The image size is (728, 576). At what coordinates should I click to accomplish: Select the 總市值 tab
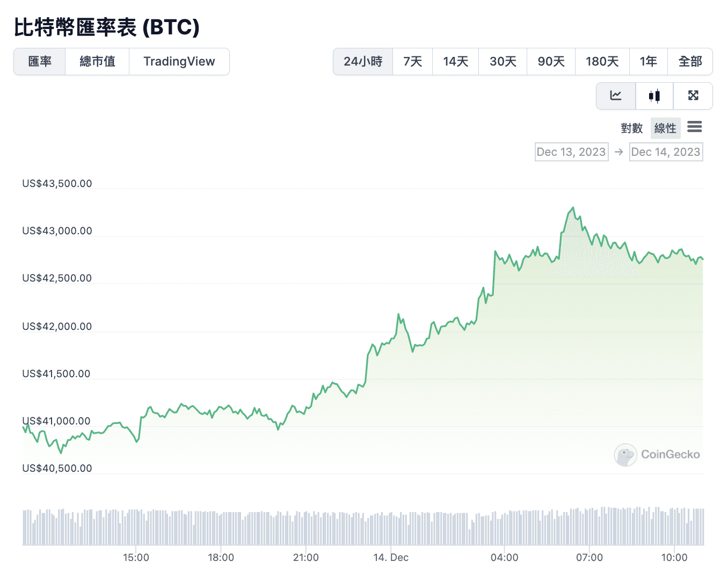[x=97, y=62]
